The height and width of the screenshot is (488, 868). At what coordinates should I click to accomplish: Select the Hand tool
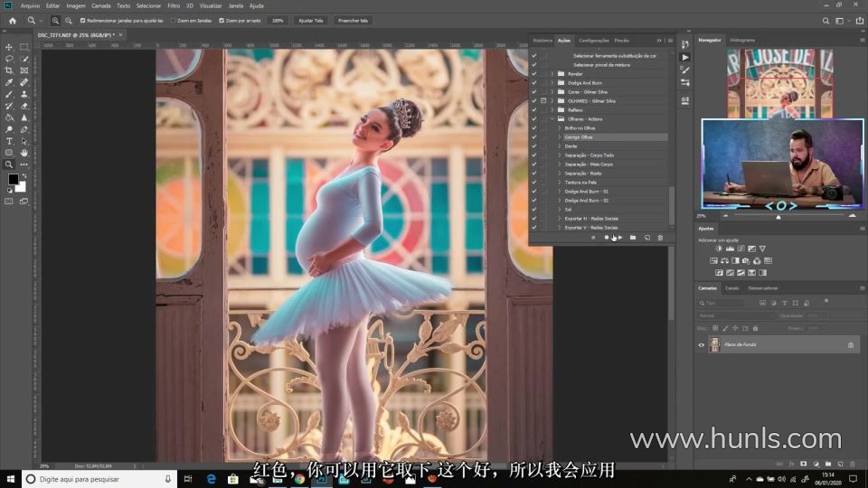(x=24, y=153)
